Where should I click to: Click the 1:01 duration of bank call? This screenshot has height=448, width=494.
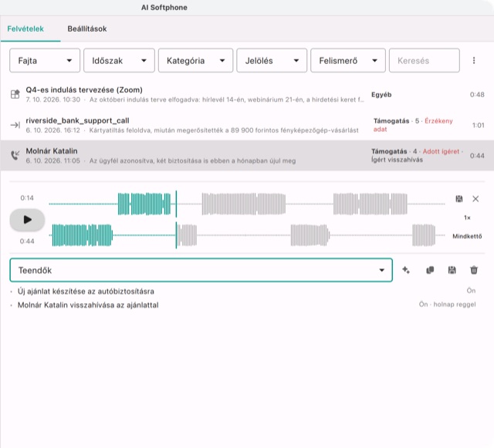click(x=478, y=126)
